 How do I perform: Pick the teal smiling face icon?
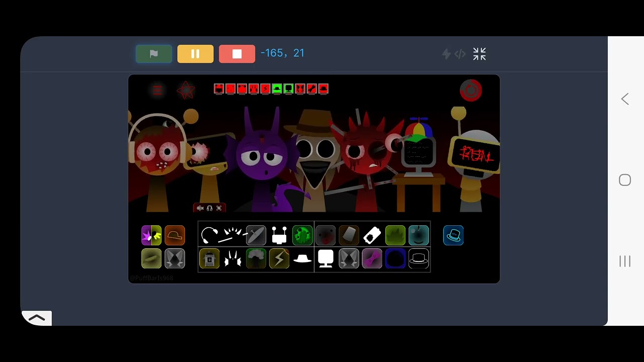click(x=419, y=235)
